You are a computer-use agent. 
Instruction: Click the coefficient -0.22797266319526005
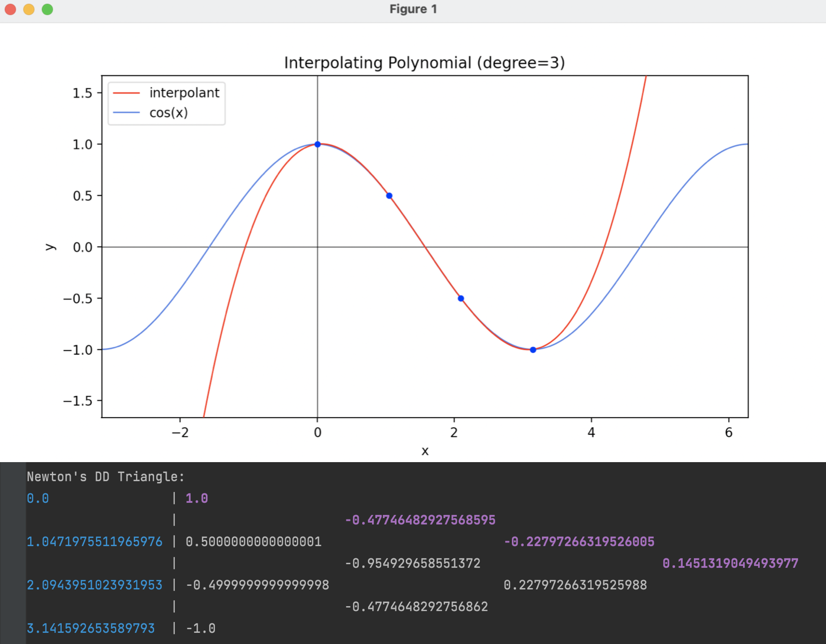(579, 542)
